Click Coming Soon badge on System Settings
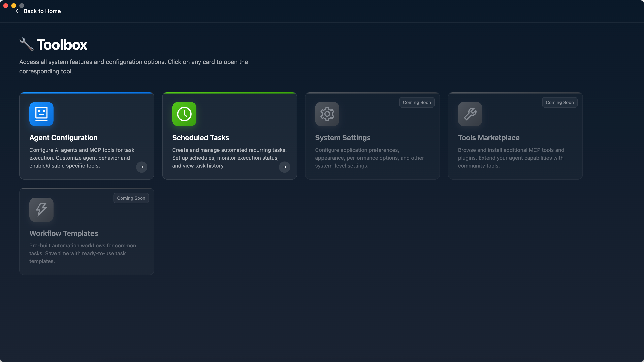 [417, 102]
